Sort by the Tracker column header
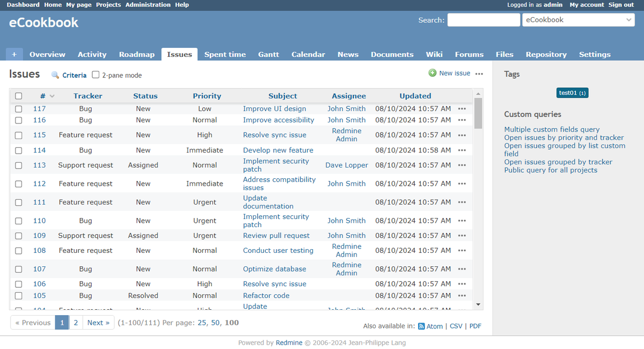 tap(88, 96)
